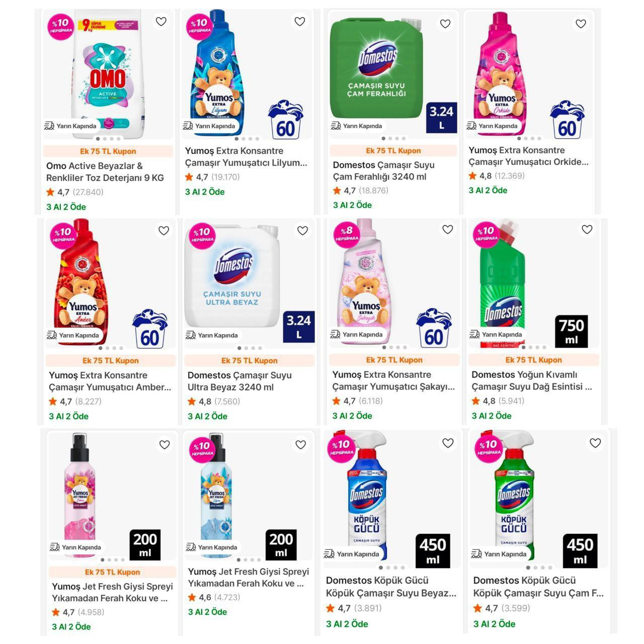This screenshot has width=644, height=644.
Task: Tap heart on Yumoş Lilyum softener
Action: pos(300,22)
